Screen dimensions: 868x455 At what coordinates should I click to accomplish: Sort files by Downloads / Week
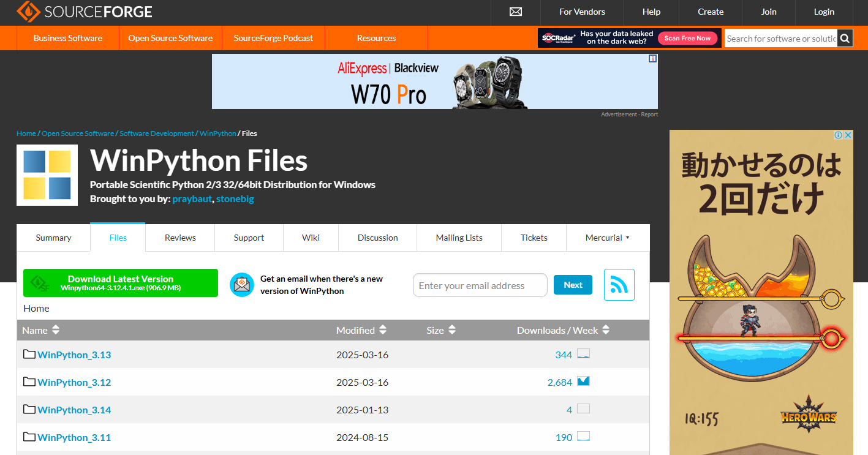pyautogui.click(x=562, y=330)
